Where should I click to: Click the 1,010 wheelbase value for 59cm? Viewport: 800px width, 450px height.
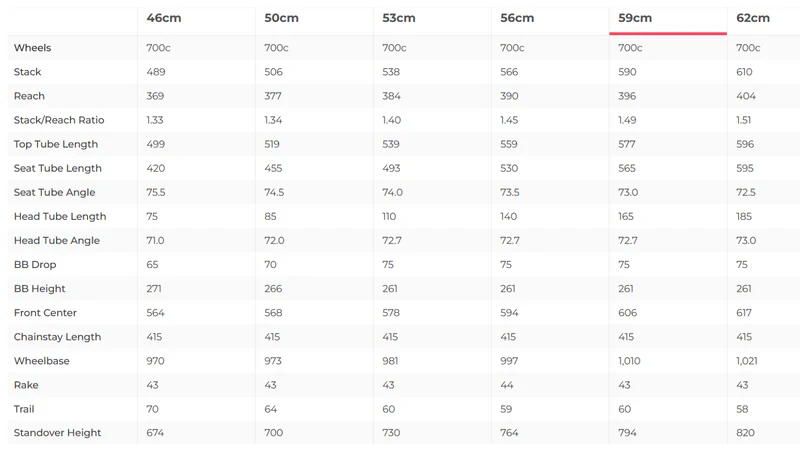[x=631, y=361]
